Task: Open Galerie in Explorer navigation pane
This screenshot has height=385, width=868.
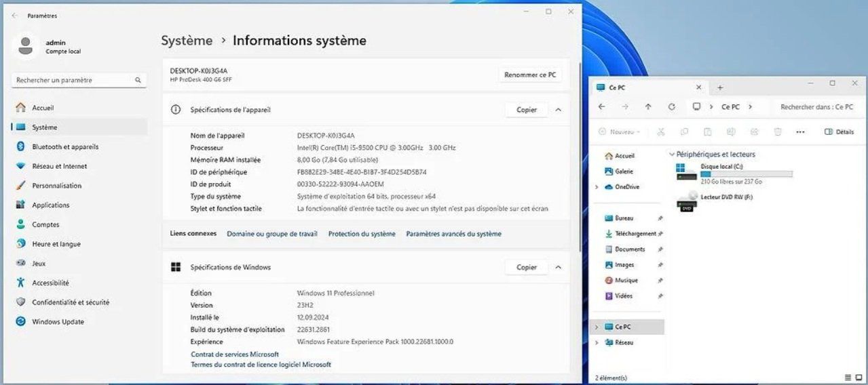Action: pyautogui.click(x=624, y=171)
